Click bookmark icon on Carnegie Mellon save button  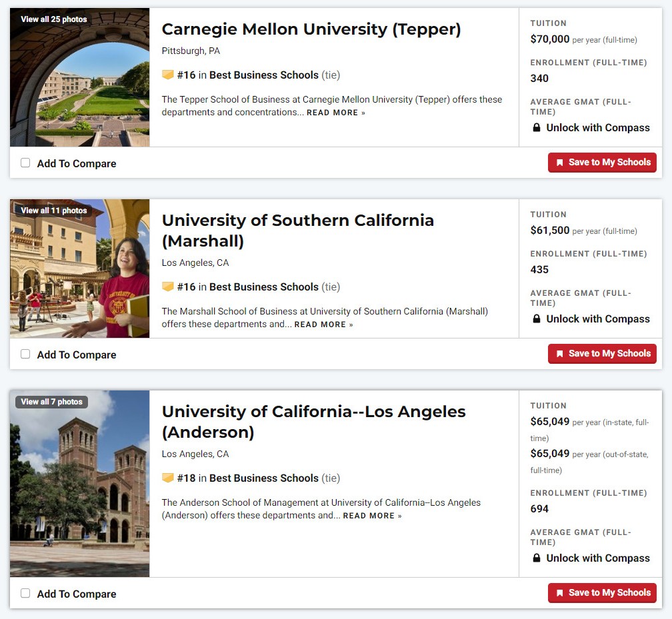(559, 163)
